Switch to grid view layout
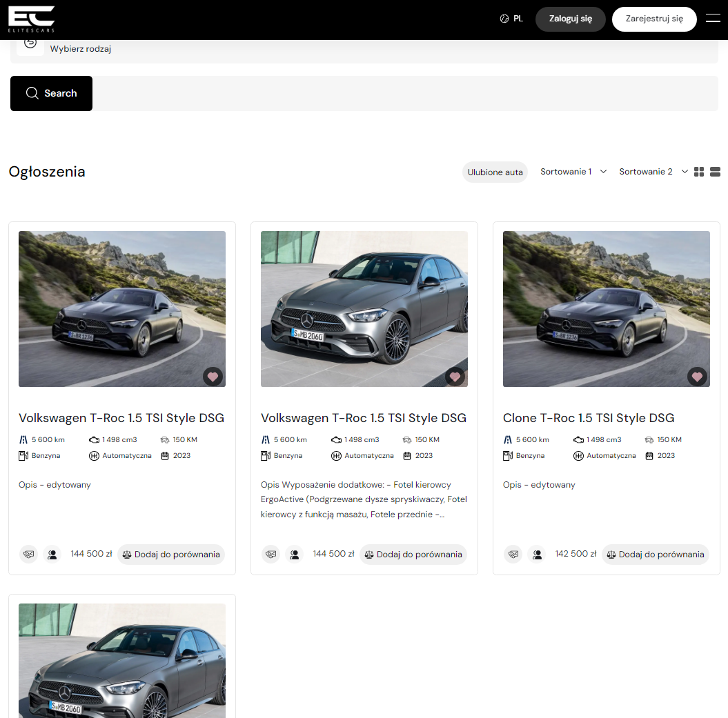728x718 pixels. pyautogui.click(x=699, y=172)
